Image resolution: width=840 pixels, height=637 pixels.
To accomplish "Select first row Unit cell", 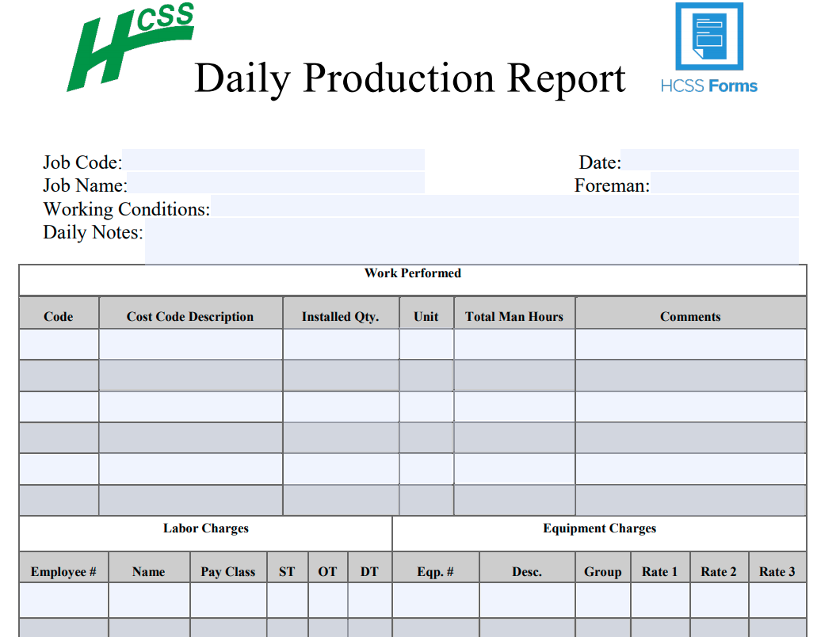I will (426, 345).
